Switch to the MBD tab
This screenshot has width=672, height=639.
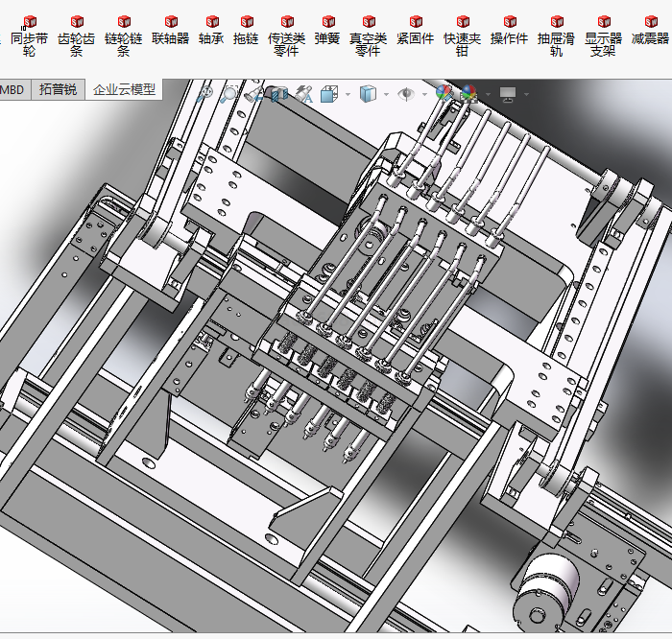12,89
